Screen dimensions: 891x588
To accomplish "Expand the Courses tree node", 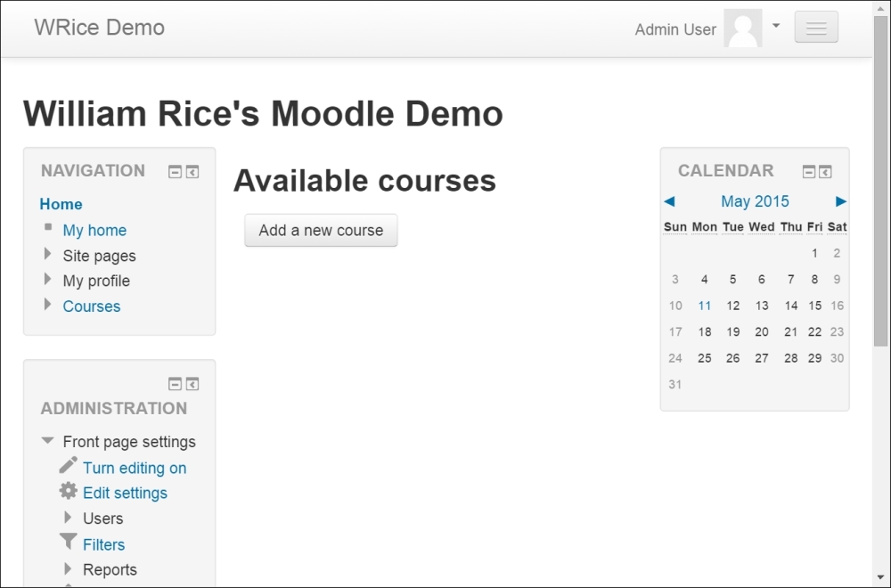I will [48, 304].
